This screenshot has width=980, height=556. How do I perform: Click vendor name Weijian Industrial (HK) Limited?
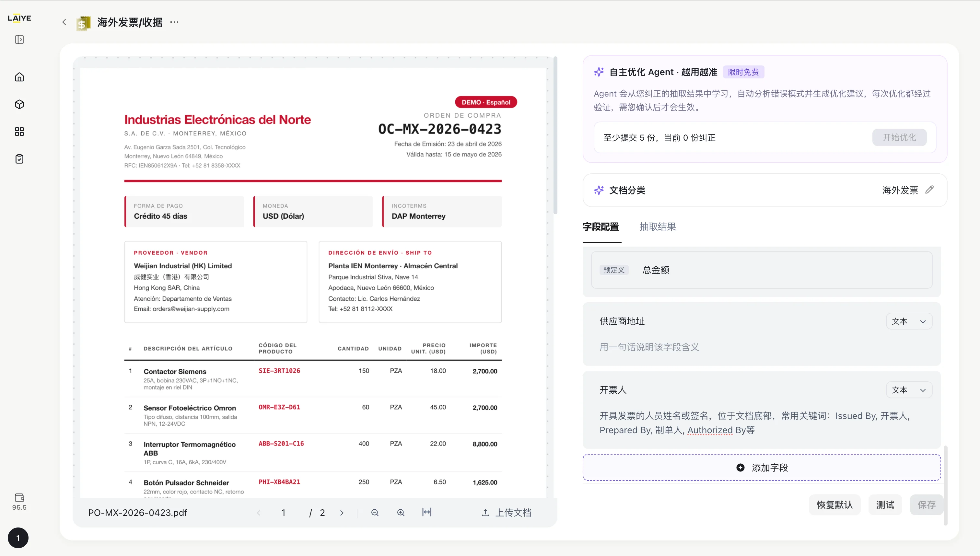tap(182, 266)
